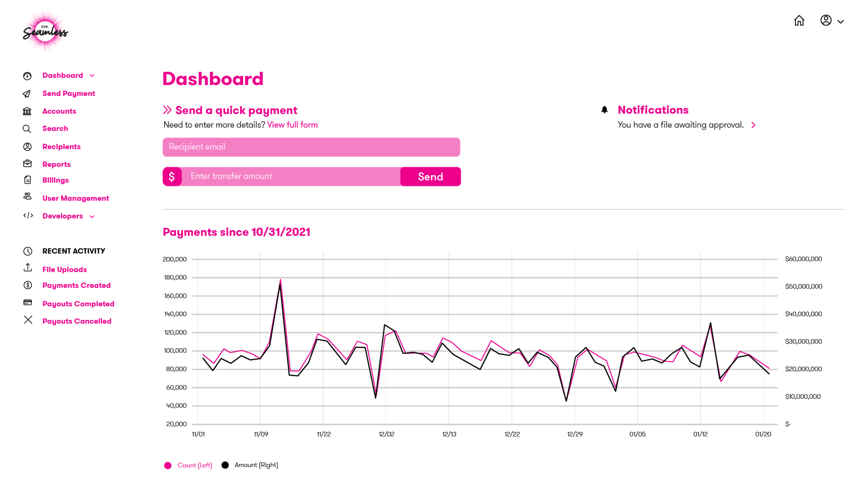The width and height of the screenshot is (868, 489).
Task: Toggle the Count (Left) legend series
Action: point(188,465)
